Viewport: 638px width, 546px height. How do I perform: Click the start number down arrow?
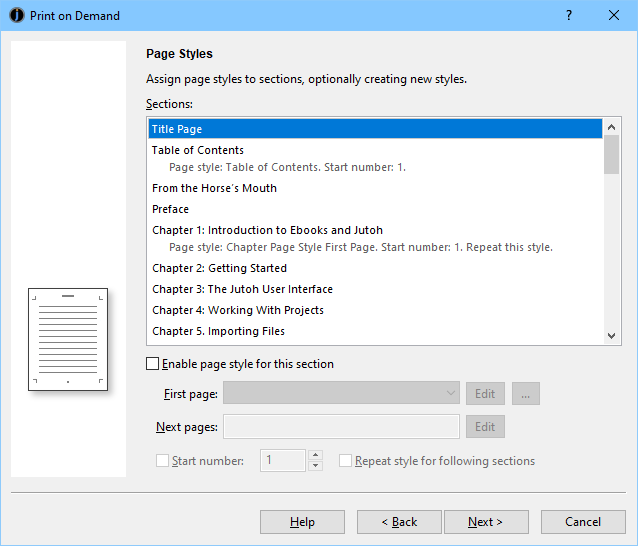pos(316,466)
